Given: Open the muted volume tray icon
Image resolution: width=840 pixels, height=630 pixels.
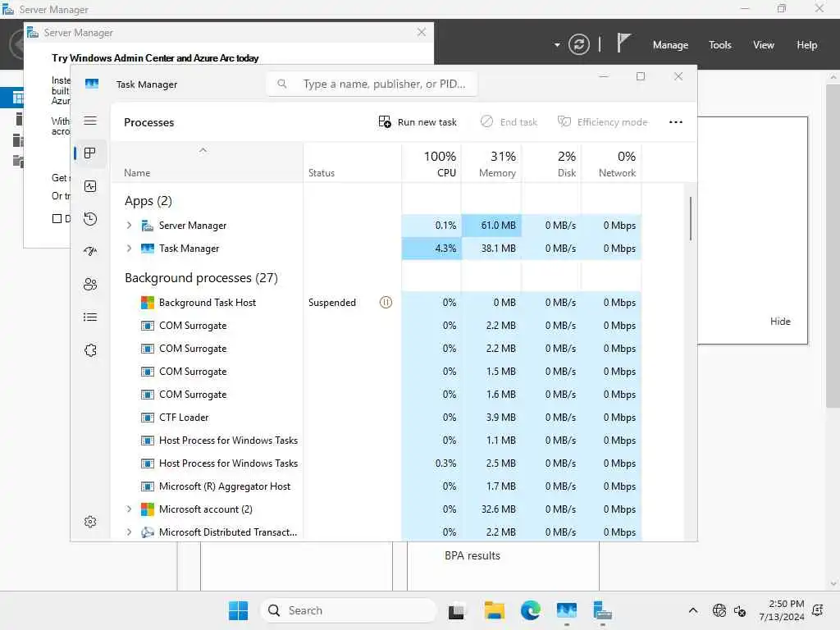Looking at the screenshot, I should 740,610.
